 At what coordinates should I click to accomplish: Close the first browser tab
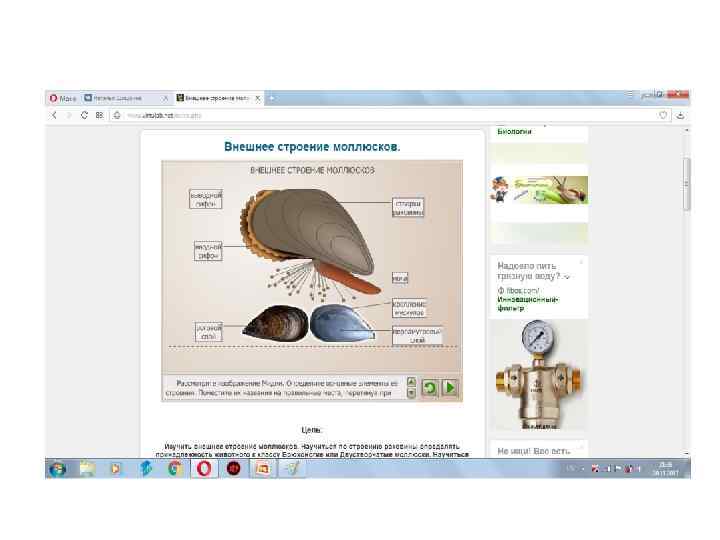165,98
